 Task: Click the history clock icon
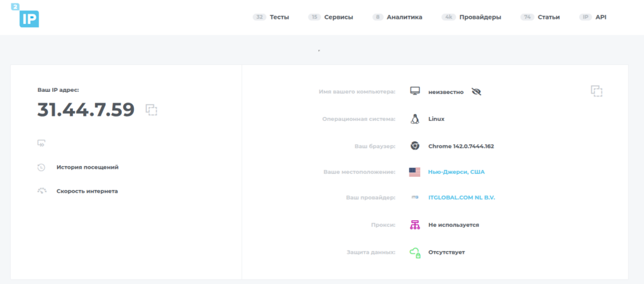[x=42, y=168]
